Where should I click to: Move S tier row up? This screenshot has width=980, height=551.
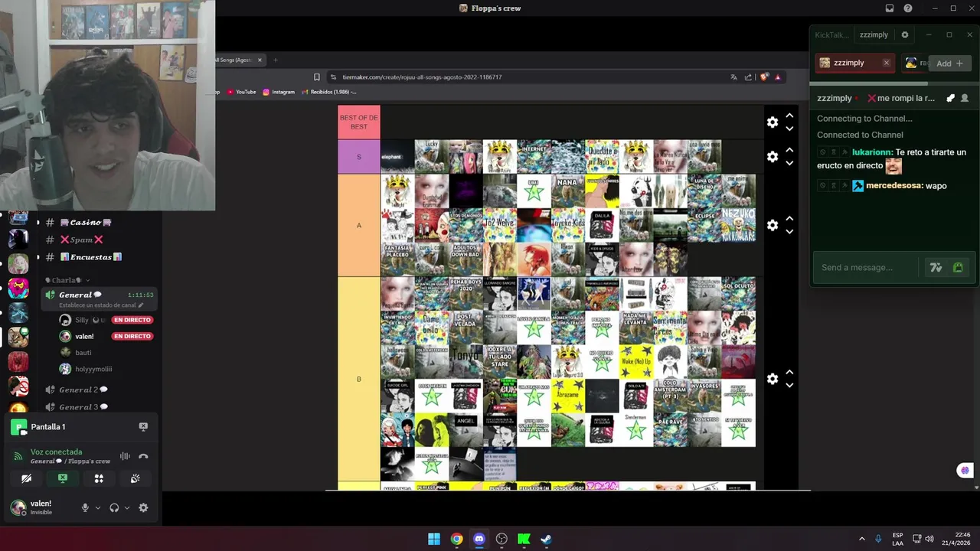pos(789,150)
